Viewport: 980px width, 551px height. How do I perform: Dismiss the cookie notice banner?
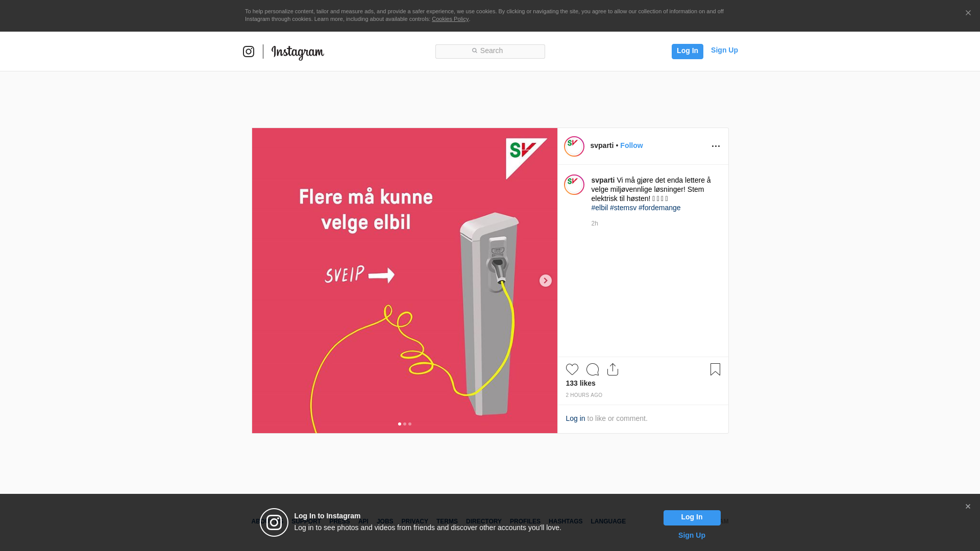tap(968, 13)
